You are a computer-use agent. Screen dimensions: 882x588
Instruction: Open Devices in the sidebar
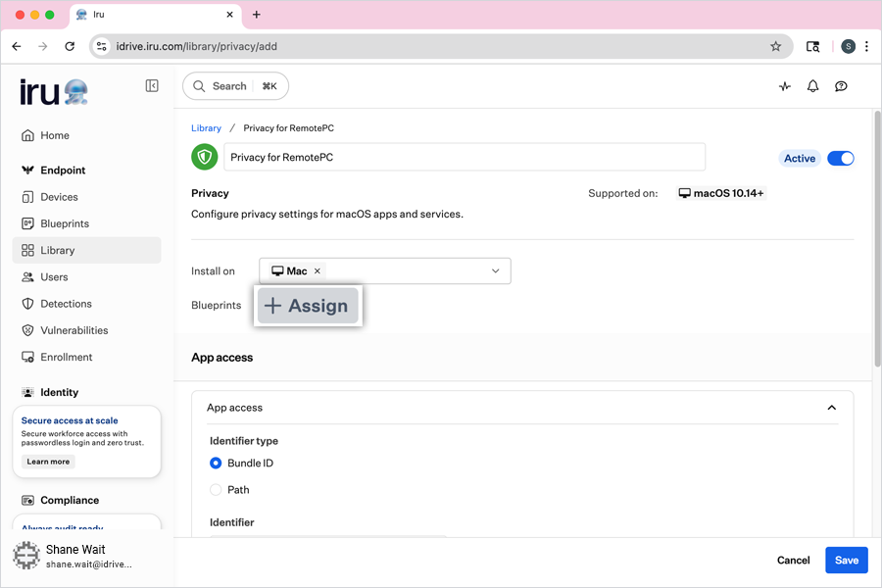point(59,197)
